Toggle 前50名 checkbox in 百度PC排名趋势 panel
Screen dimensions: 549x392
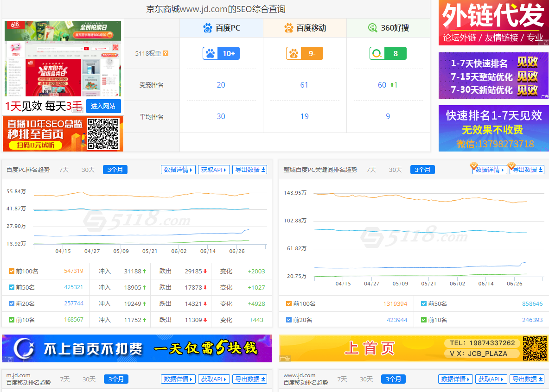pos(12,288)
